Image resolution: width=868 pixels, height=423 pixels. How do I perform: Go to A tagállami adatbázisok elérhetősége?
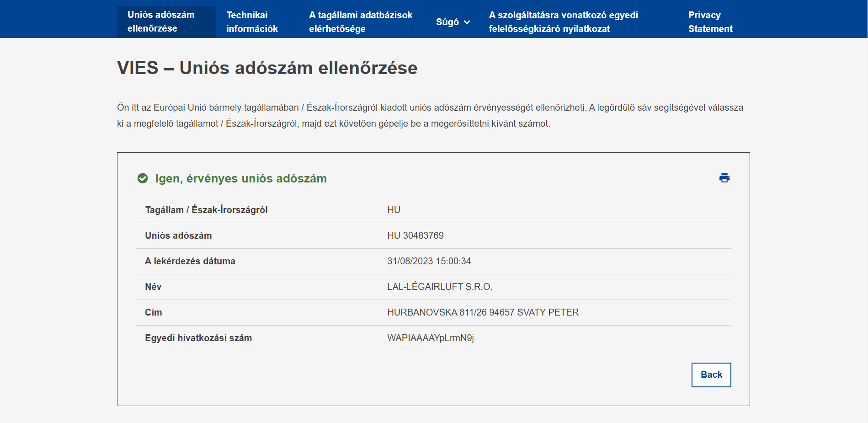tap(360, 21)
